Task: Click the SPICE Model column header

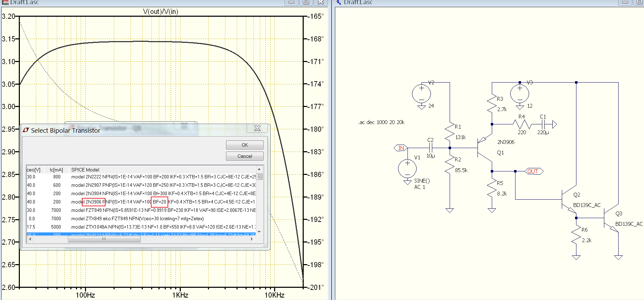Action: click(85, 170)
